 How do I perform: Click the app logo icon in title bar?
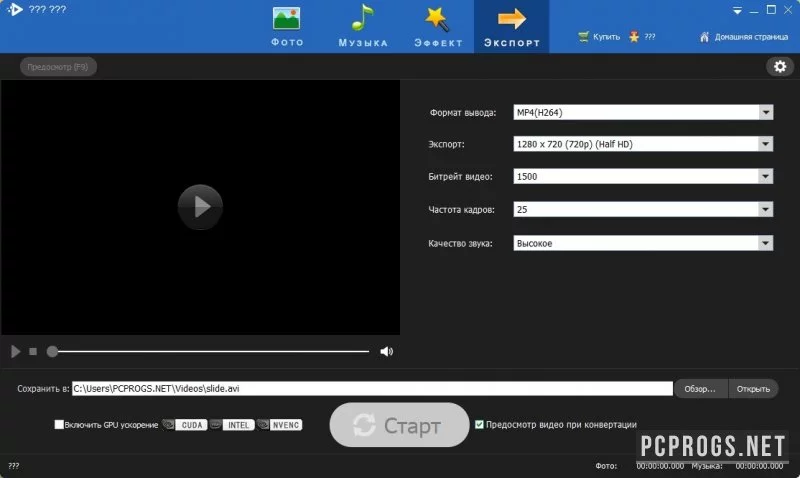[15, 9]
